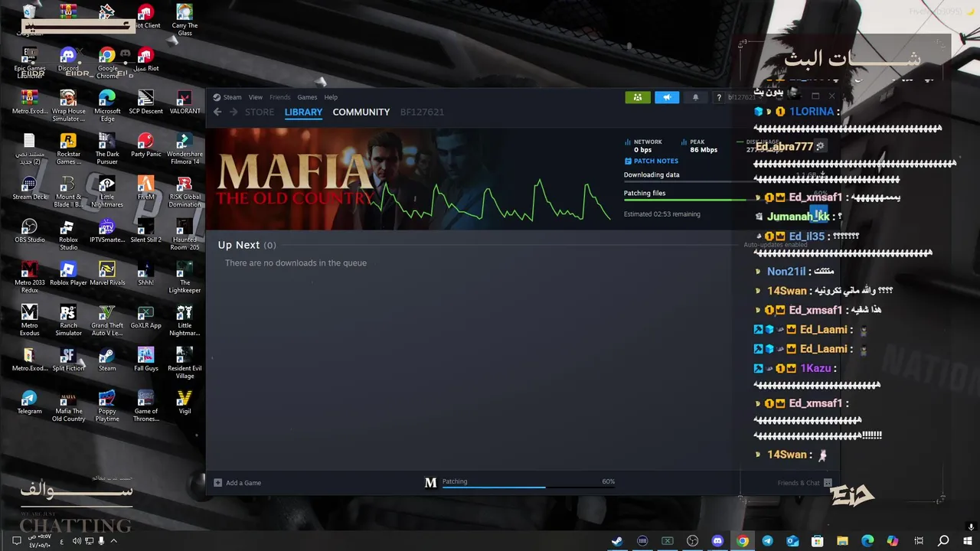Open Mafia The Old Country desktop shortcut
Screen dimensions: 980x551
pyautogui.click(x=68, y=406)
